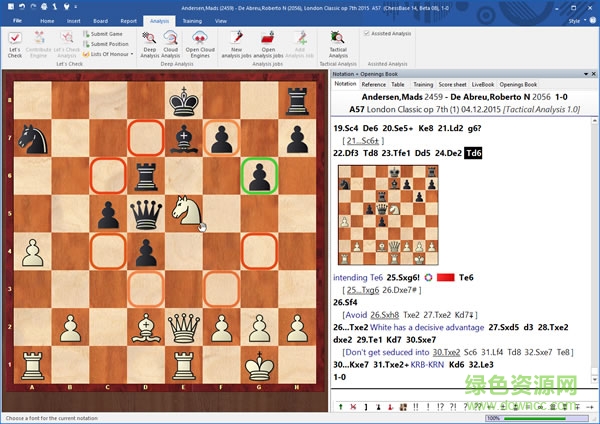Click the Submit Position icon
600x424 pixels.
pyautogui.click(x=86, y=44)
